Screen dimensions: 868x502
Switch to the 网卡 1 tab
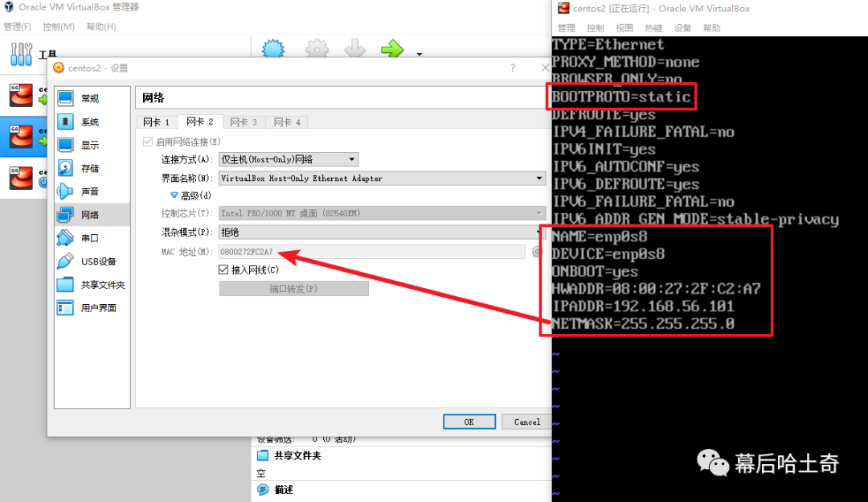156,122
